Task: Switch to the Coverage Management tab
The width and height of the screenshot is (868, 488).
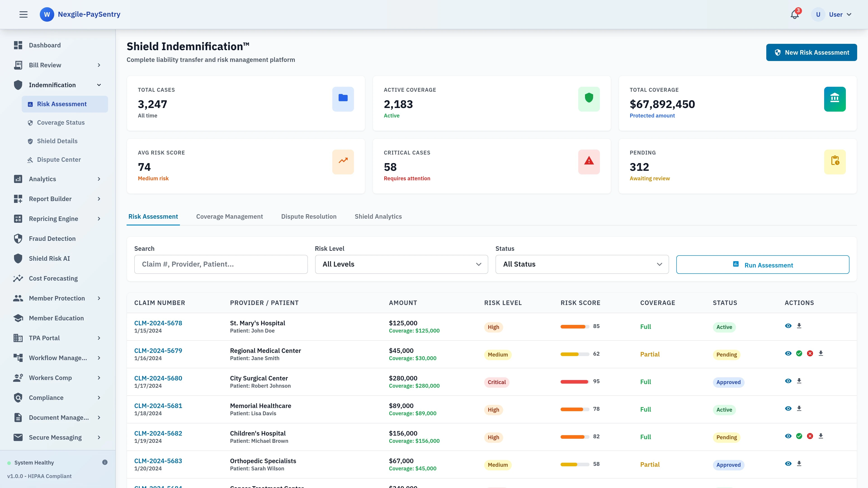Action: pyautogui.click(x=229, y=217)
